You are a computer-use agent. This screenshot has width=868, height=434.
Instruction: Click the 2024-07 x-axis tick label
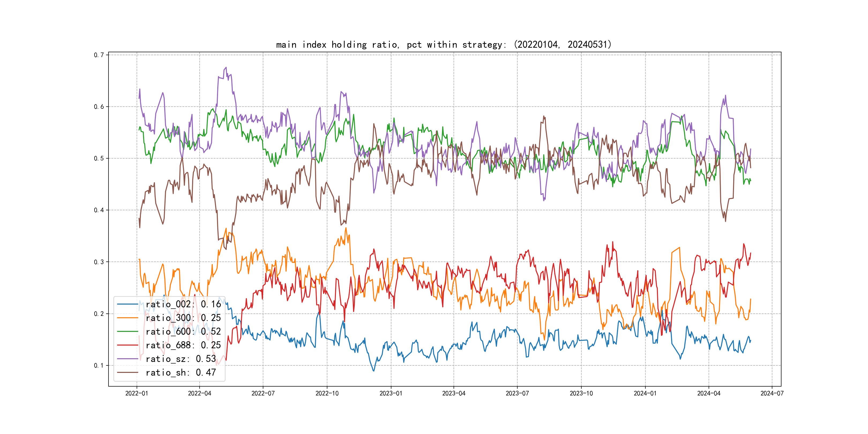(772, 393)
